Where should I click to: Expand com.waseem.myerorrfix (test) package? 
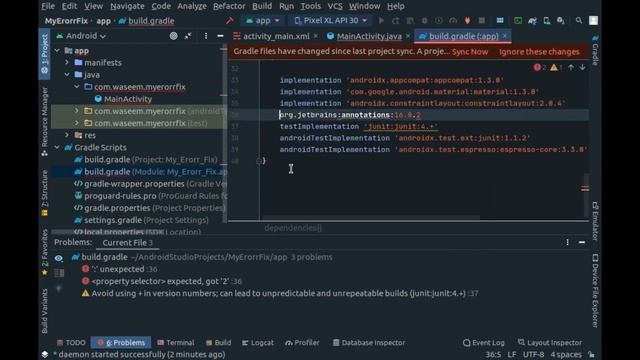(x=77, y=123)
